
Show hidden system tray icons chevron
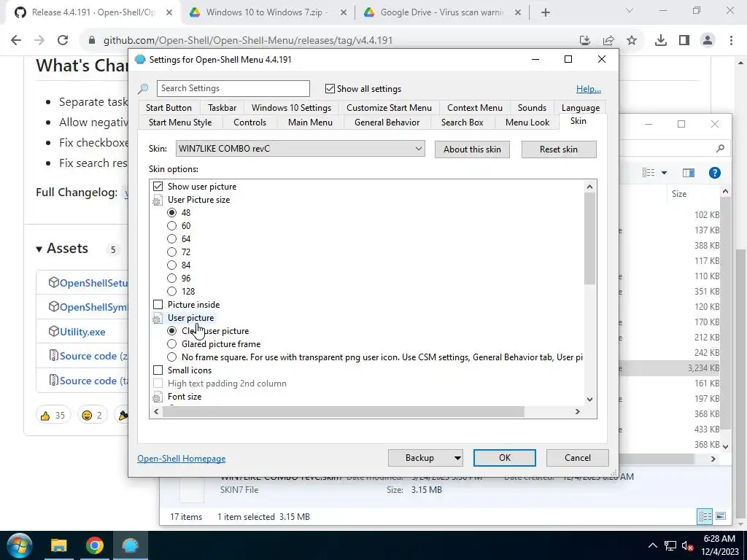(x=653, y=545)
